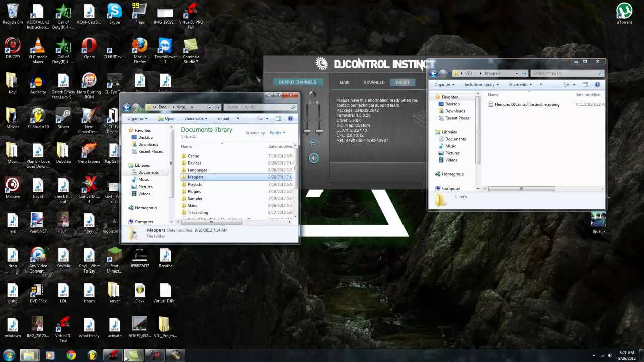The image size is (644, 362).
Task: Click help icon in VirtualDJ explorer window
Action: tap(290, 118)
